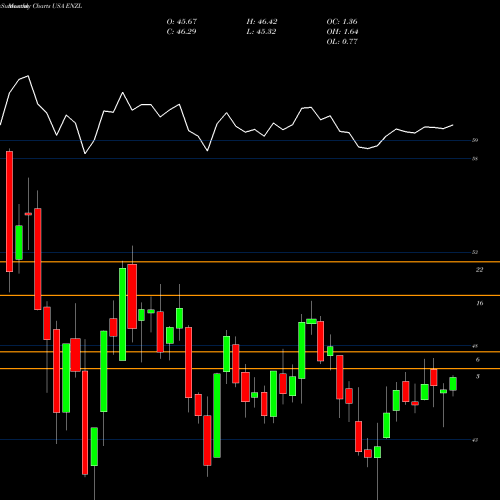Click the '58' price axis label
The width and height of the screenshot is (500, 500).
pos(475,159)
